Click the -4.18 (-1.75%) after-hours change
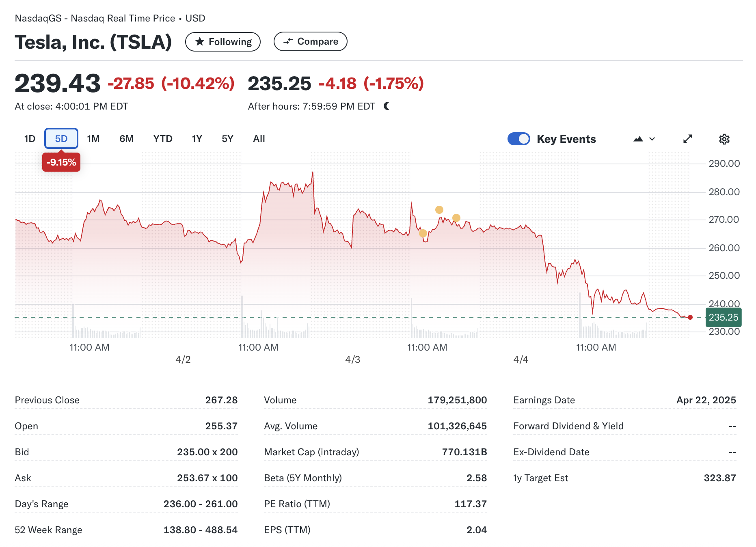The height and width of the screenshot is (547, 756). [x=371, y=84]
